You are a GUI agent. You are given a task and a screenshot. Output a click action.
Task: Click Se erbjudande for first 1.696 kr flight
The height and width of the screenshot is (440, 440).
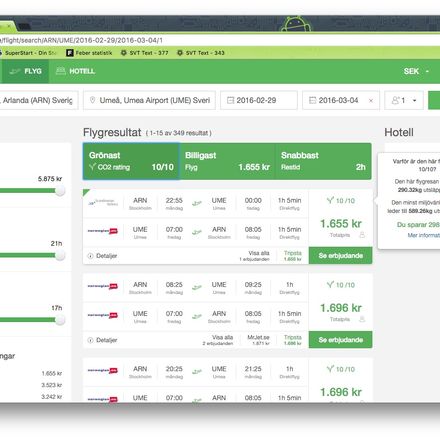click(340, 340)
